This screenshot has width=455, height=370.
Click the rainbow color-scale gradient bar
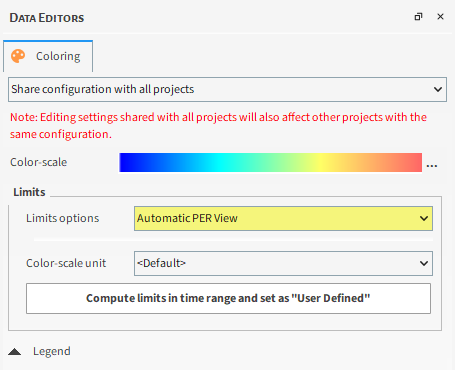(271, 162)
